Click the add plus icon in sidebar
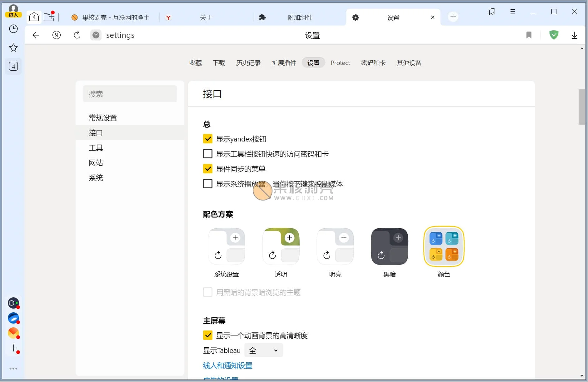Screen dimensions: 588x382 [13, 348]
